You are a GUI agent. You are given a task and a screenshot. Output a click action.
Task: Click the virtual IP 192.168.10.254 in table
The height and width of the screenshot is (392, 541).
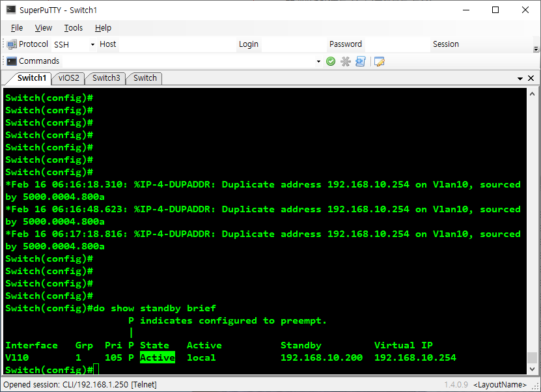pyautogui.click(x=415, y=357)
